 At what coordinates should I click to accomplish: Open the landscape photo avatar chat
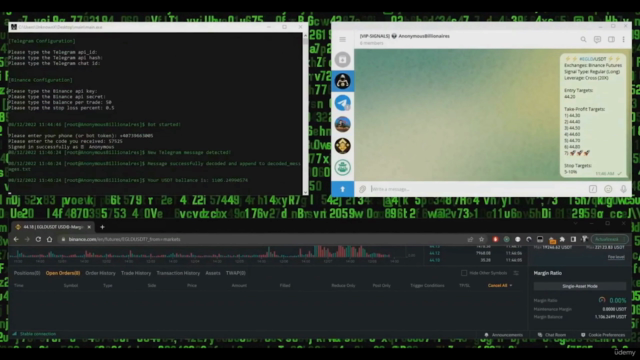pos(342,124)
